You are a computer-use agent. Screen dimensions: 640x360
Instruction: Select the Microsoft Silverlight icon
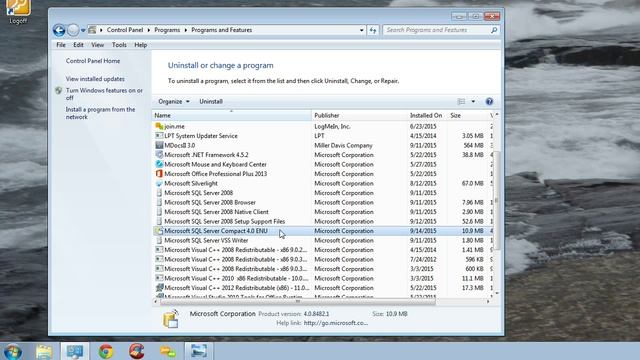pos(159,183)
